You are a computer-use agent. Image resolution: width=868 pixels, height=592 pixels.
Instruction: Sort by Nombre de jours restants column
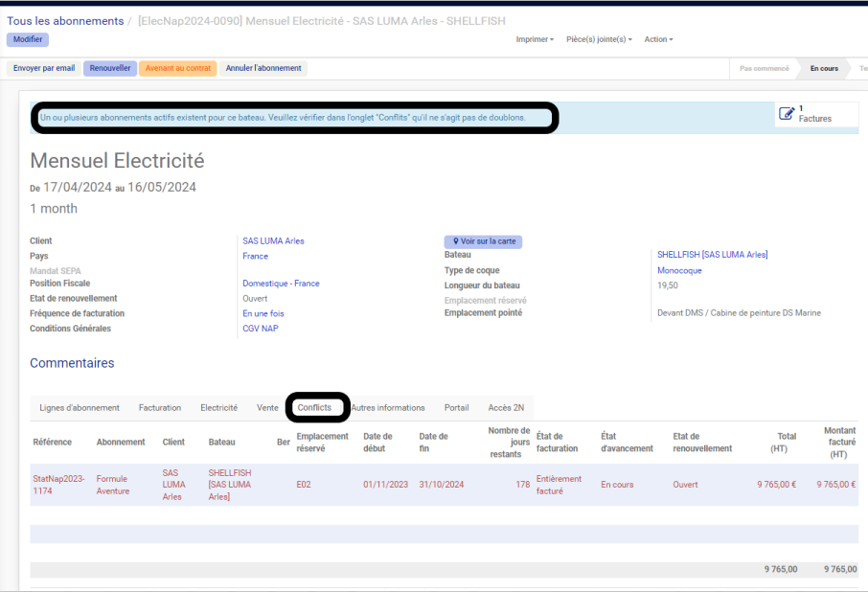tap(509, 442)
